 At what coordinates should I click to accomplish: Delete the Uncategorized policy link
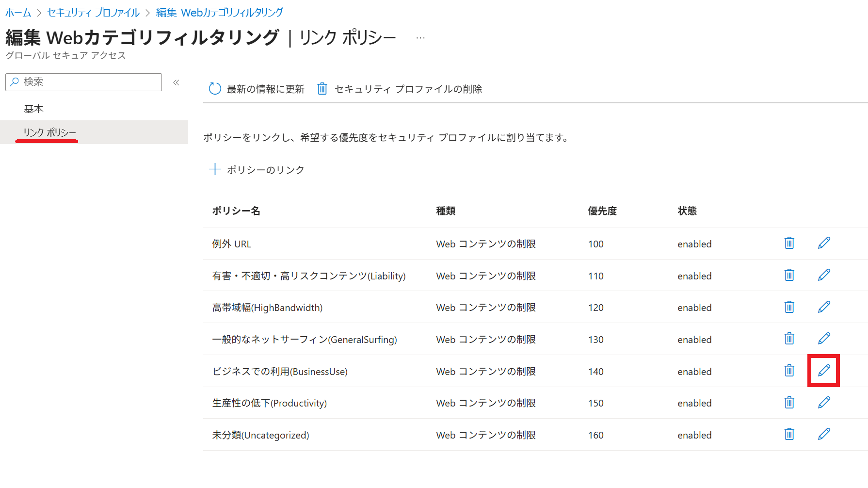(789, 434)
